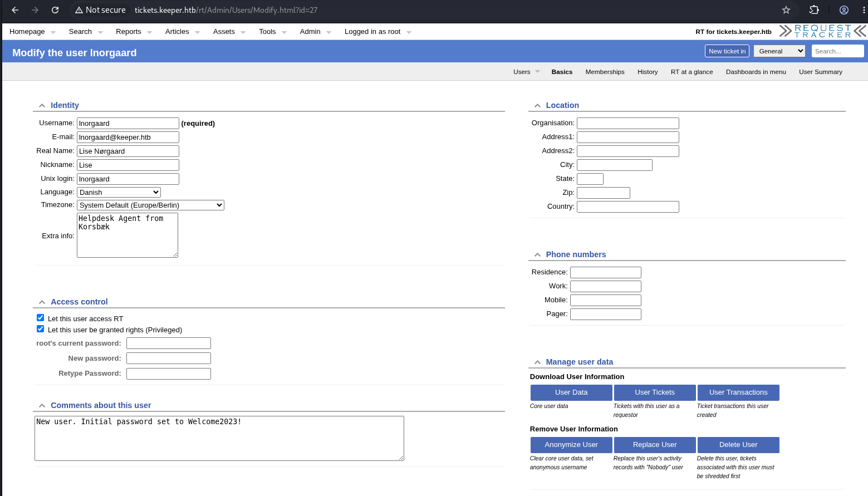Open the Language dropdown showing Danish

[119, 193]
